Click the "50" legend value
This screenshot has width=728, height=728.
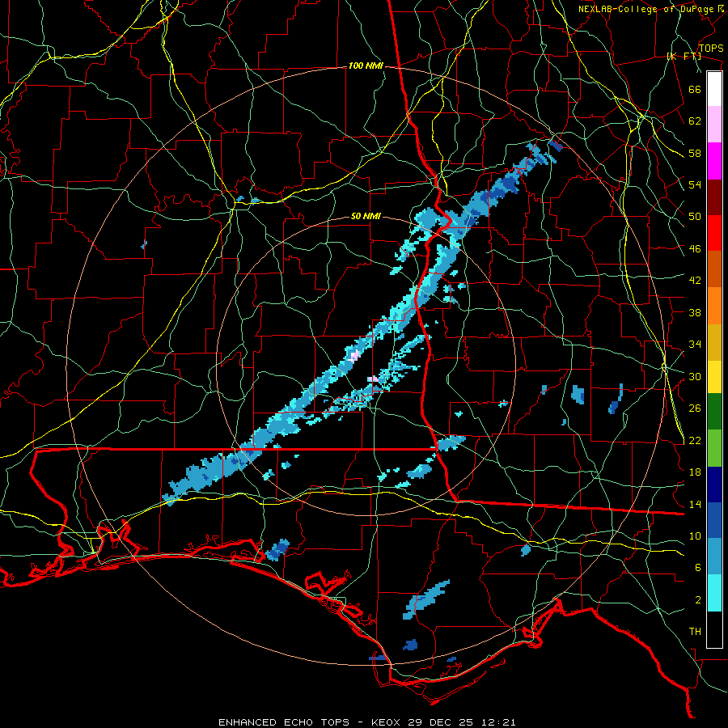[x=695, y=217]
